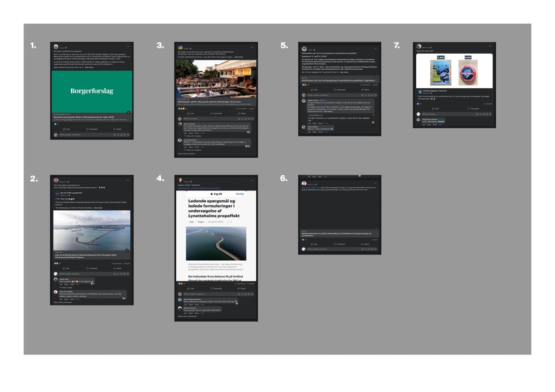Expand 'See more' in Refshaleøen post text
The image size is (555, 392).
pyautogui.click(x=239, y=57)
